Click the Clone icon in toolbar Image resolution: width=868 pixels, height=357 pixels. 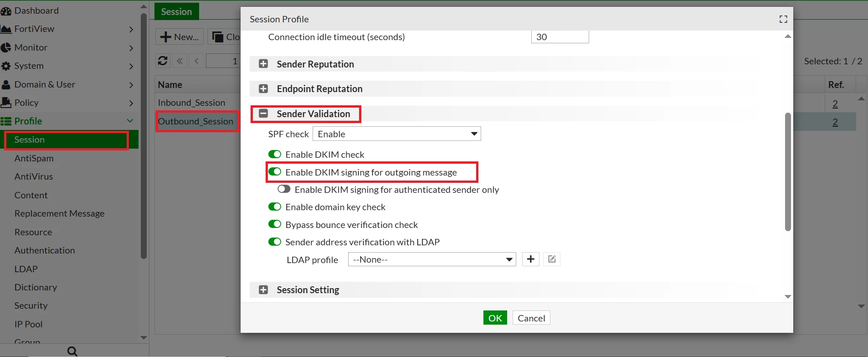pos(218,37)
